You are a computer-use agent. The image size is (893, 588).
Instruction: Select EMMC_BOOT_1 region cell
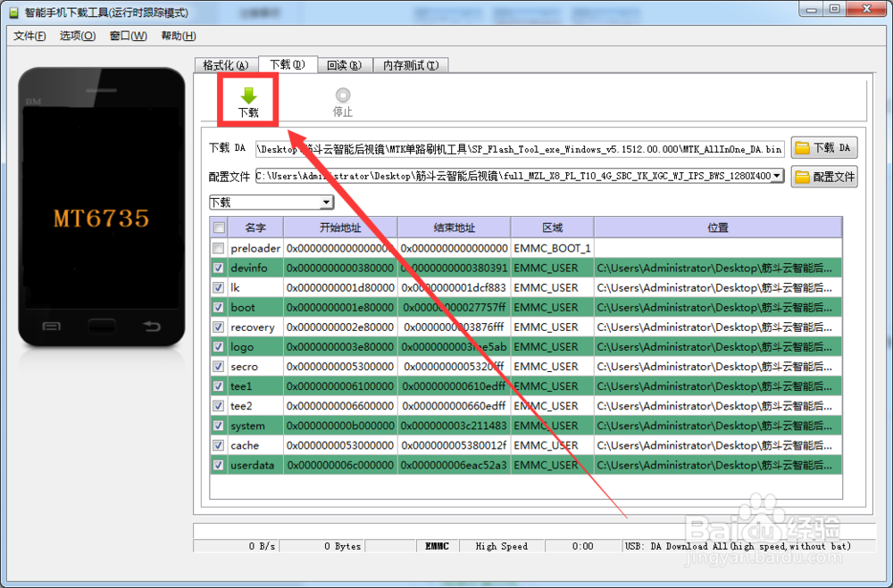(553, 248)
